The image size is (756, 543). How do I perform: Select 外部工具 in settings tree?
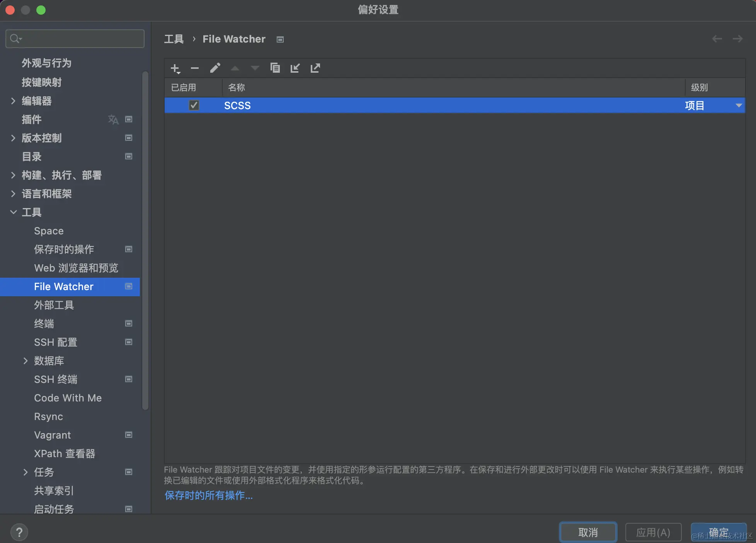[54, 305]
